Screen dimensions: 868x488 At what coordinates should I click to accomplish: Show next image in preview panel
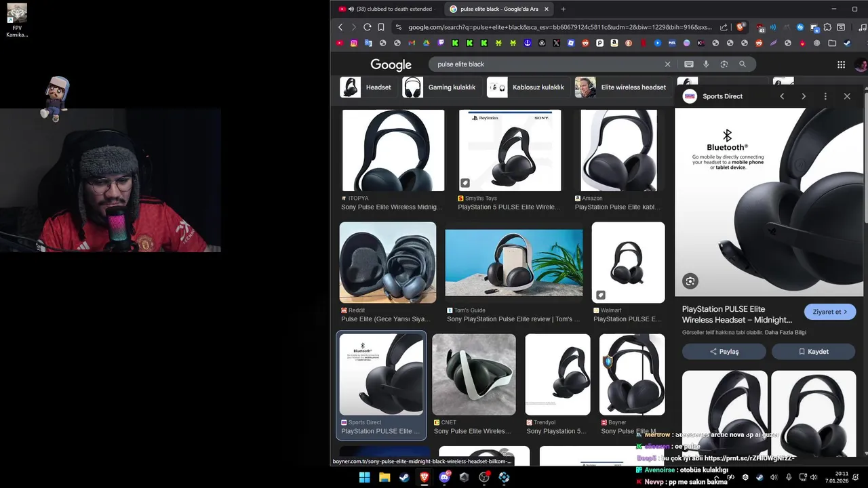click(804, 96)
